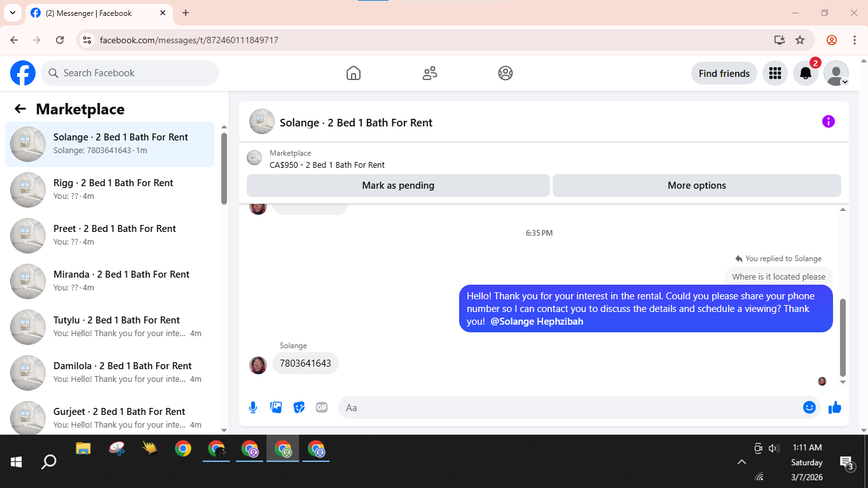Screen dimensions: 868x488
Task: Open conversation information purple icon
Action: (x=828, y=121)
